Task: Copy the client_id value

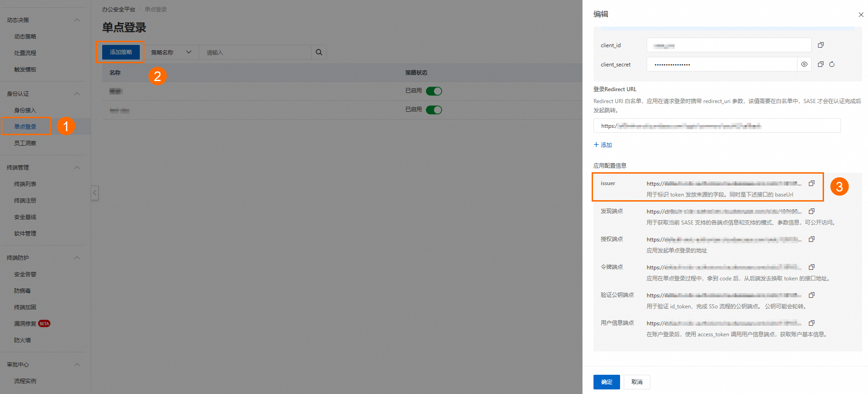Action: point(821,45)
